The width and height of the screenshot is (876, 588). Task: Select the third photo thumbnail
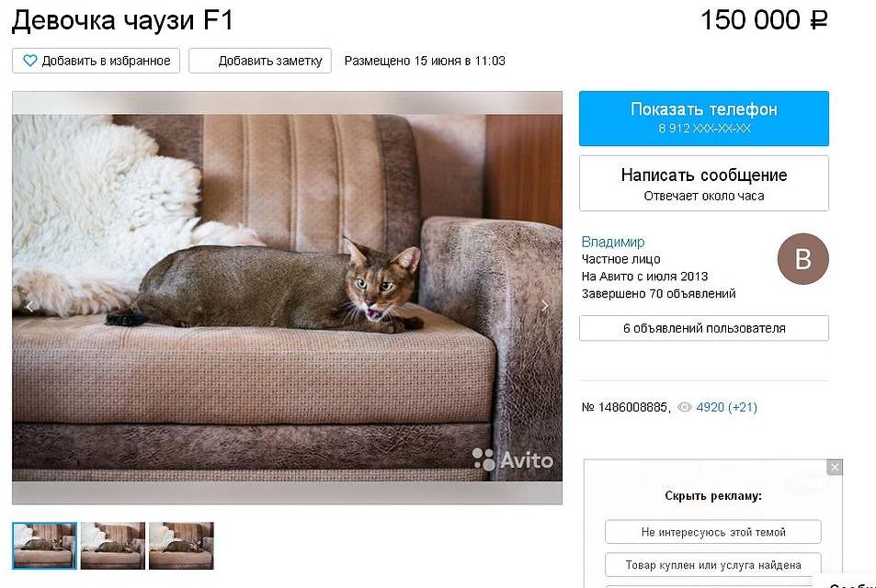coord(181,546)
